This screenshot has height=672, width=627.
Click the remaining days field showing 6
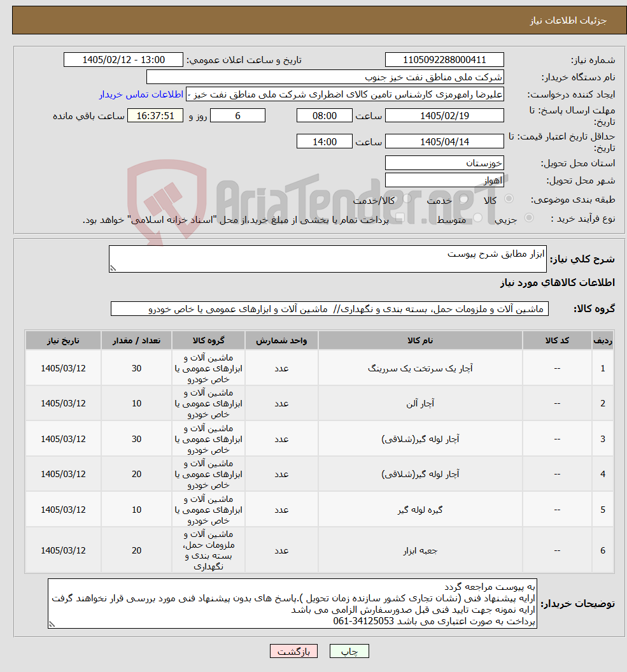pos(237,116)
